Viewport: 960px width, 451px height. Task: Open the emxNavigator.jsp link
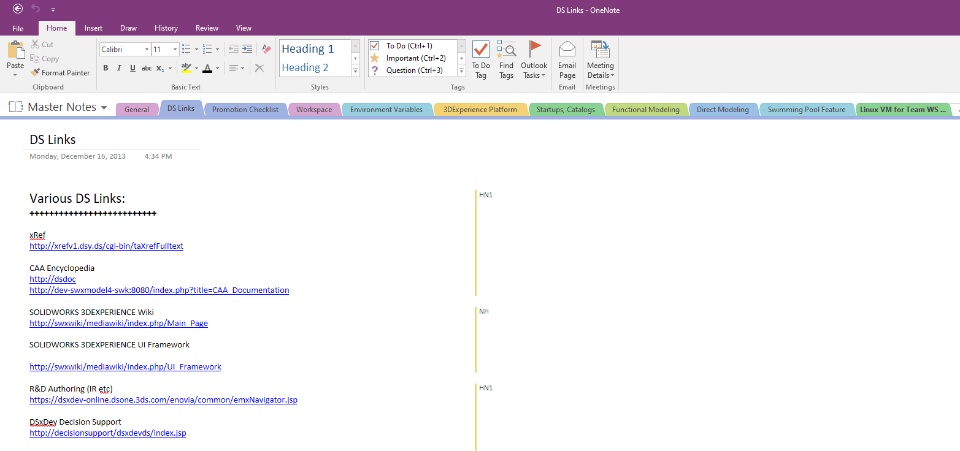(x=163, y=400)
